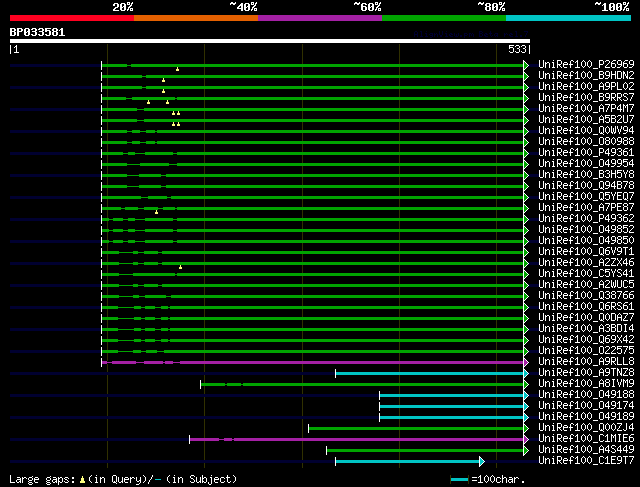Click the cyan alignment bar for A9TNZ8

(430, 374)
